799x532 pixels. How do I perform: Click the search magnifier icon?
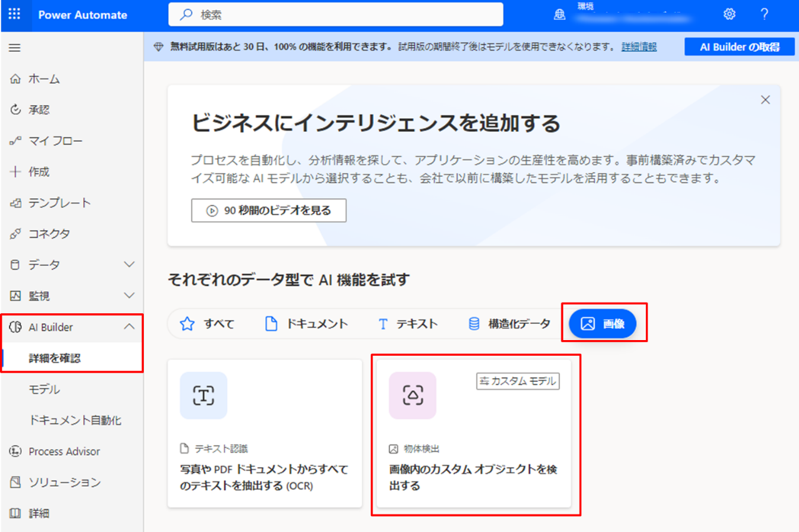click(186, 14)
